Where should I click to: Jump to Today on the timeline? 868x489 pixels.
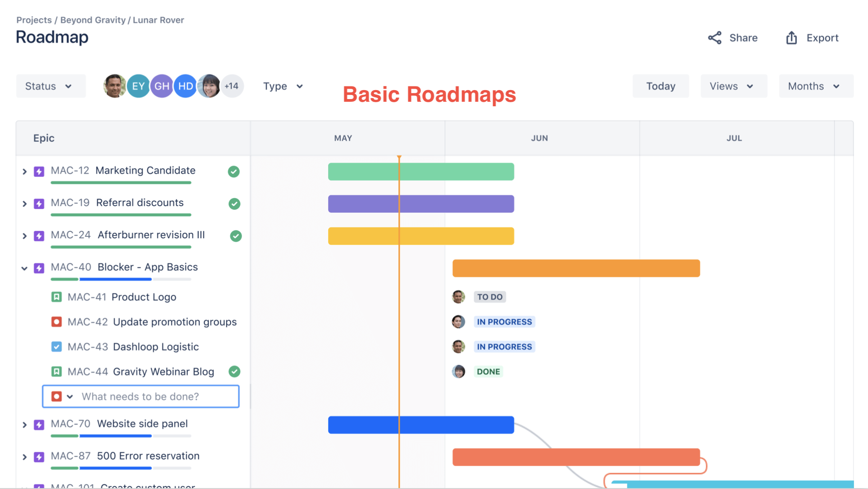(660, 86)
